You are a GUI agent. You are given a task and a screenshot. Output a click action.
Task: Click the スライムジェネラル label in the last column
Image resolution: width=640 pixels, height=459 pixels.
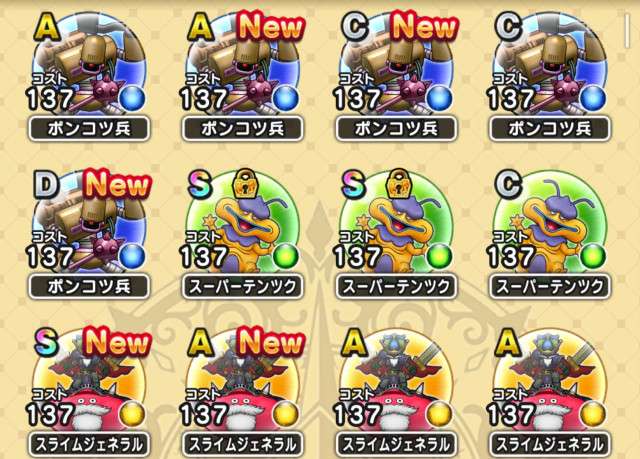(x=549, y=444)
